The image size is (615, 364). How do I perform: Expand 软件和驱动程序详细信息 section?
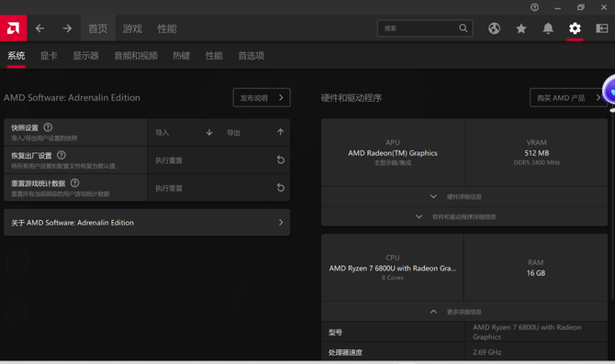pyautogui.click(x=464, y=216)
